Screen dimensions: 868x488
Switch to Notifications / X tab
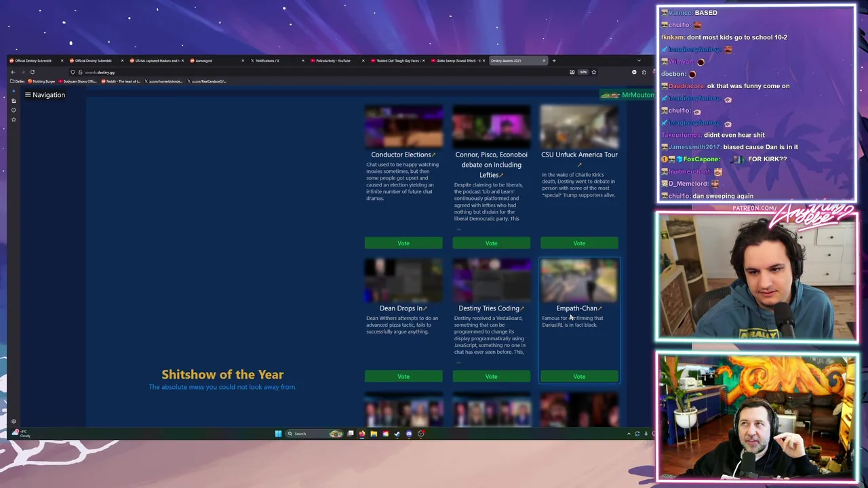[x=277, y=61]
